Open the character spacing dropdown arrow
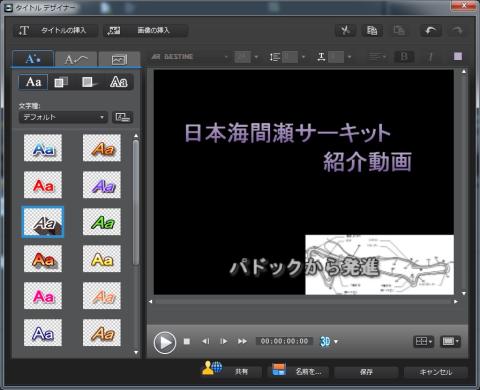 point(350,57)
